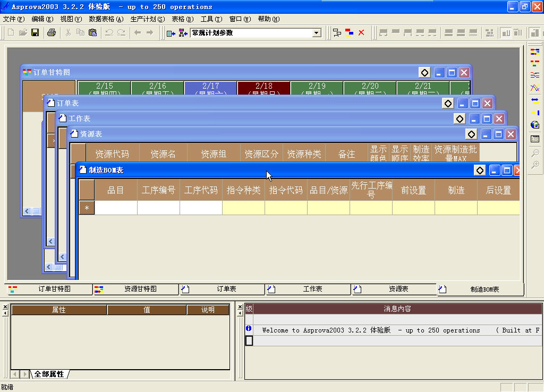Click the forward right-arrow toolbar icon
The image size is (544, 392).
tap(150, 32)
